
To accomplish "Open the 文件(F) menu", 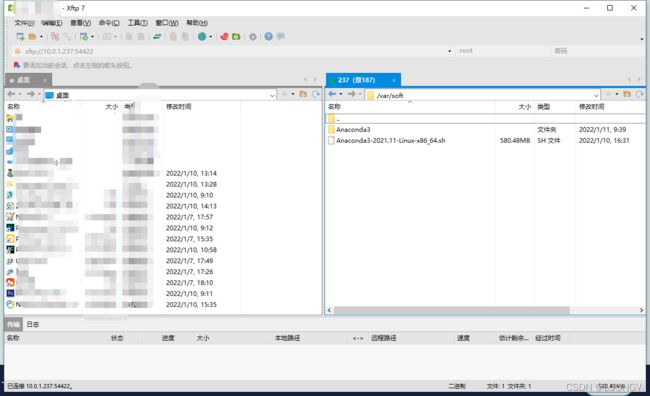I will [x=24, y=23].
